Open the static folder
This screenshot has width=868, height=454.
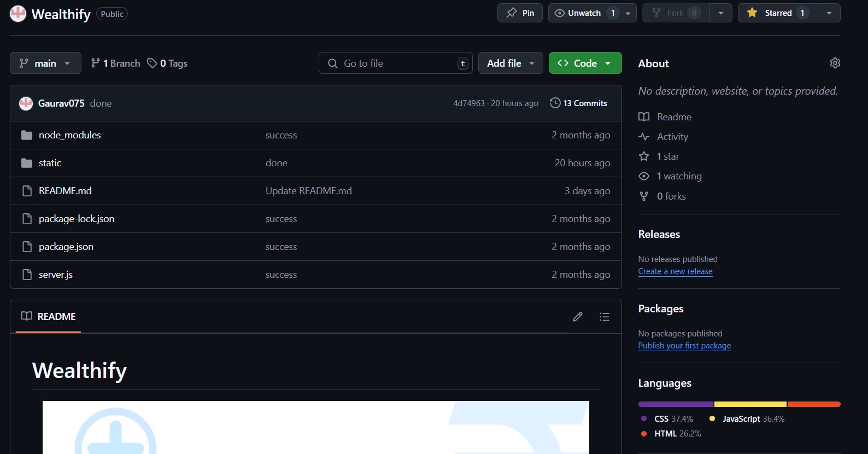[x=50, y=163]
